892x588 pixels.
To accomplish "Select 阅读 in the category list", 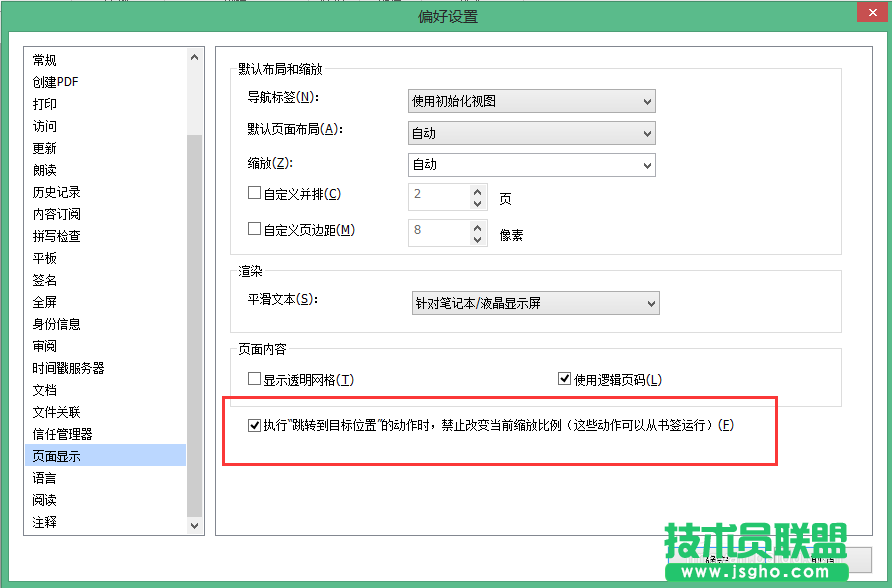I will 105,500.
